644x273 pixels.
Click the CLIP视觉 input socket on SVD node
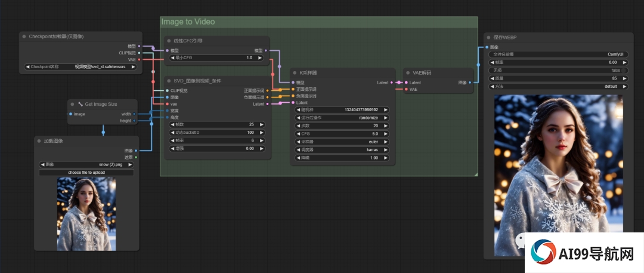point(167,91)
